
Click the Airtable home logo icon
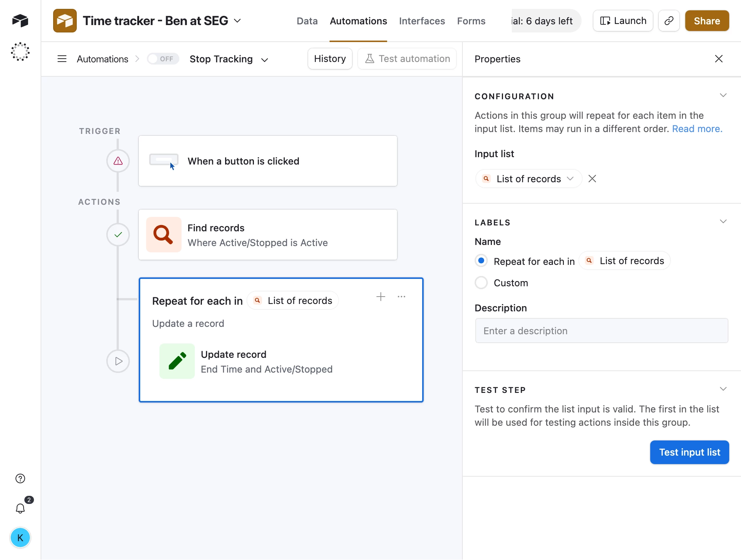click(20, 21)
